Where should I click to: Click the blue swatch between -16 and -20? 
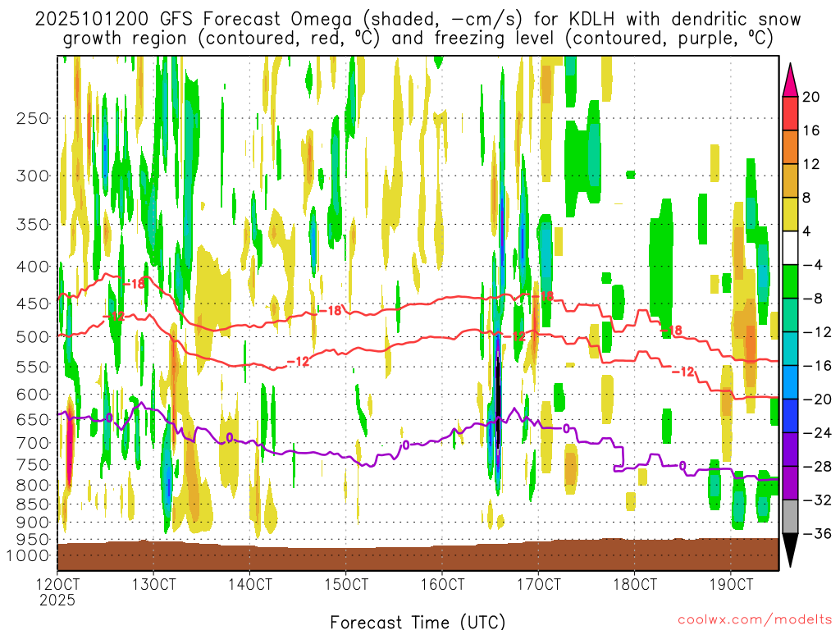[x=790, y=382]
